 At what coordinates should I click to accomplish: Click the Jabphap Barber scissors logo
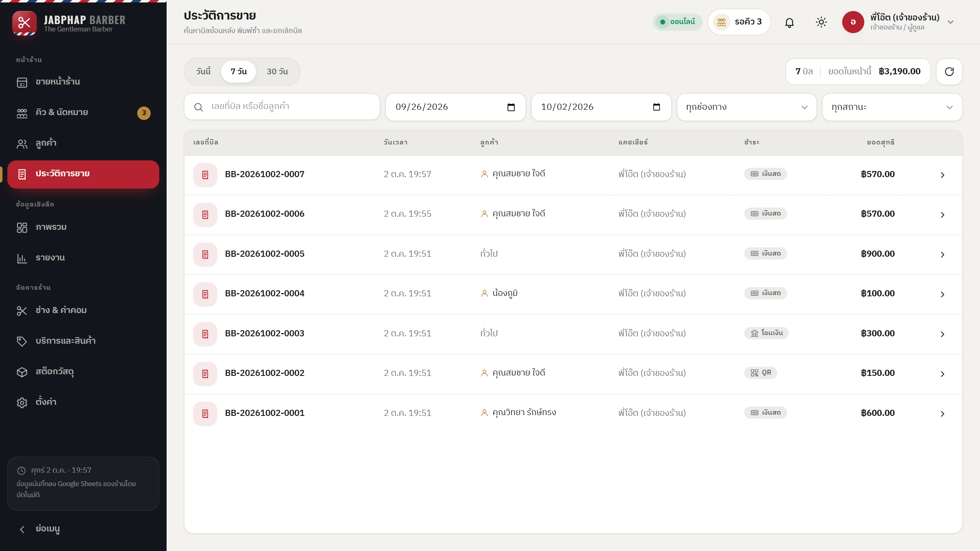(x=24, y=23)
